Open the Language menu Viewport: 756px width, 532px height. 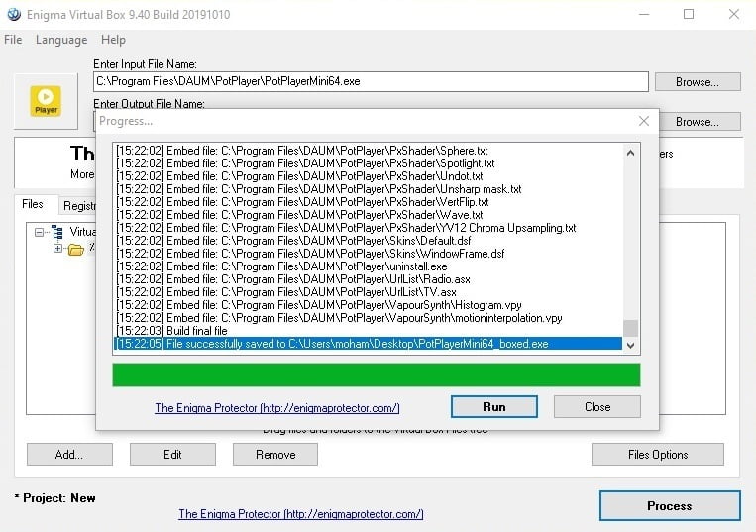coord(61,40)
